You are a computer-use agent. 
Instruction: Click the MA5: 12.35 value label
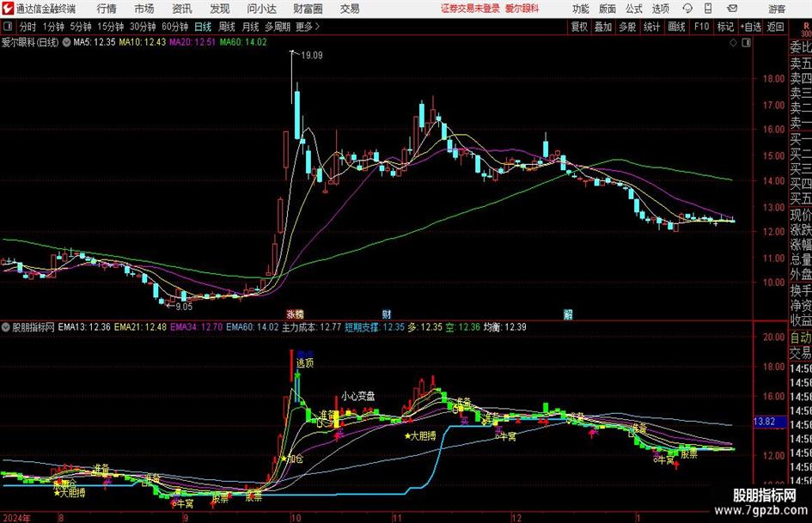coord(95,42)
